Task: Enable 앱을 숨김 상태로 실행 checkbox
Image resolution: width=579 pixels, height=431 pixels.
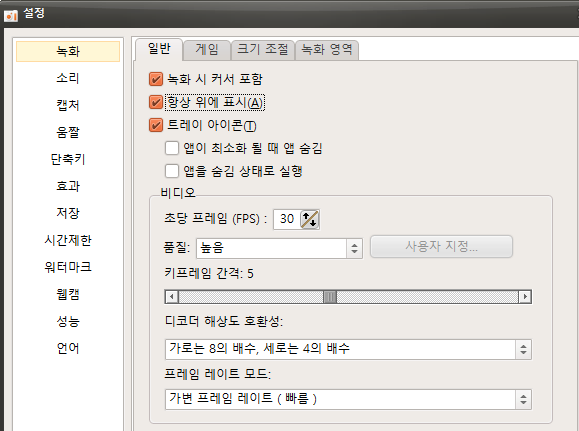Action: pyautogui.click(x=172, y=171)
